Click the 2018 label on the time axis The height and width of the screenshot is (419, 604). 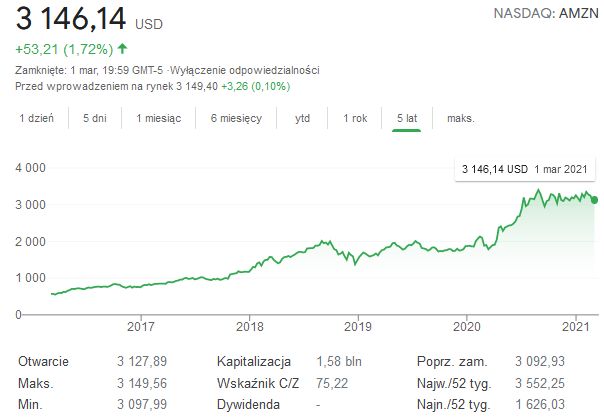pyautogui.click(x=249, y=325)
